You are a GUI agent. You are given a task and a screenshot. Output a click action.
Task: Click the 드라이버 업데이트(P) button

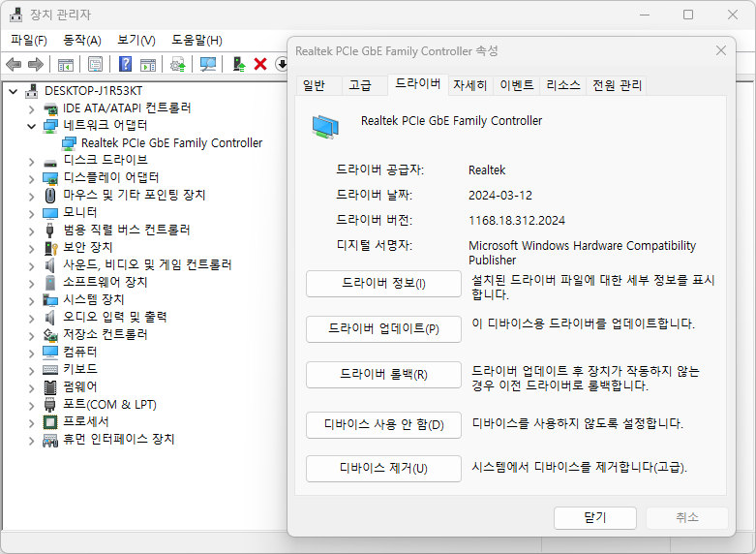coord(383,329)
